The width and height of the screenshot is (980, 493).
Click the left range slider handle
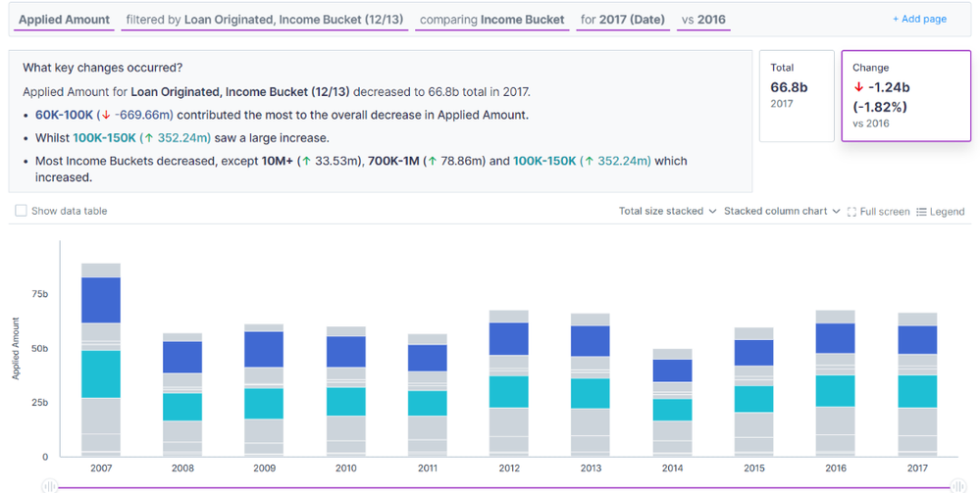49,486
